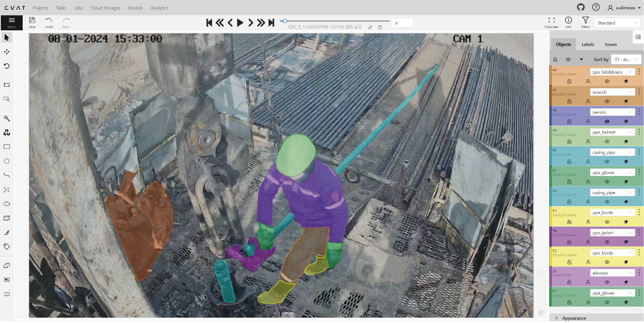Image resolution: width=644 pixels, height=323 pixels.
Task: Open the Filters funnel icon
Action: pyautogui.click(x=585, y=20)
